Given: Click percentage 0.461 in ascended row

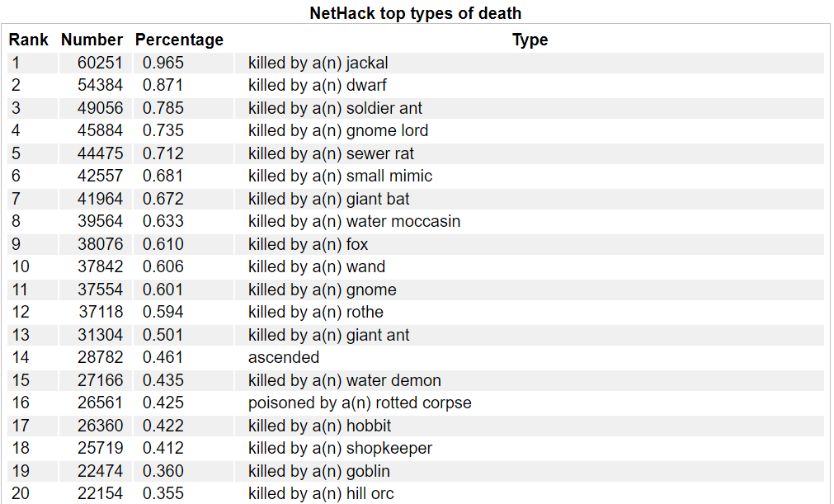Looking at the screenshot, I should pyautogui.click(x=163, y=357).
